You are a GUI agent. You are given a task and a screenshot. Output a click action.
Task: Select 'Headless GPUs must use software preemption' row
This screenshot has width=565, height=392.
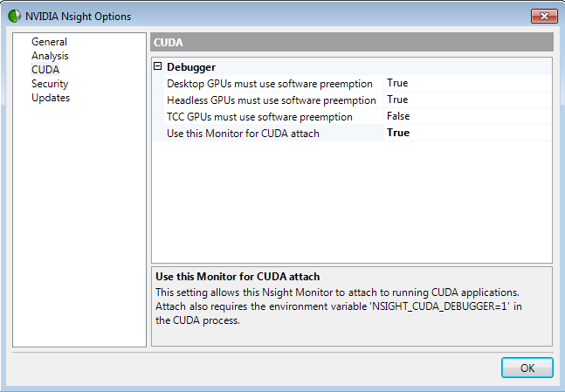pos(270,100)
